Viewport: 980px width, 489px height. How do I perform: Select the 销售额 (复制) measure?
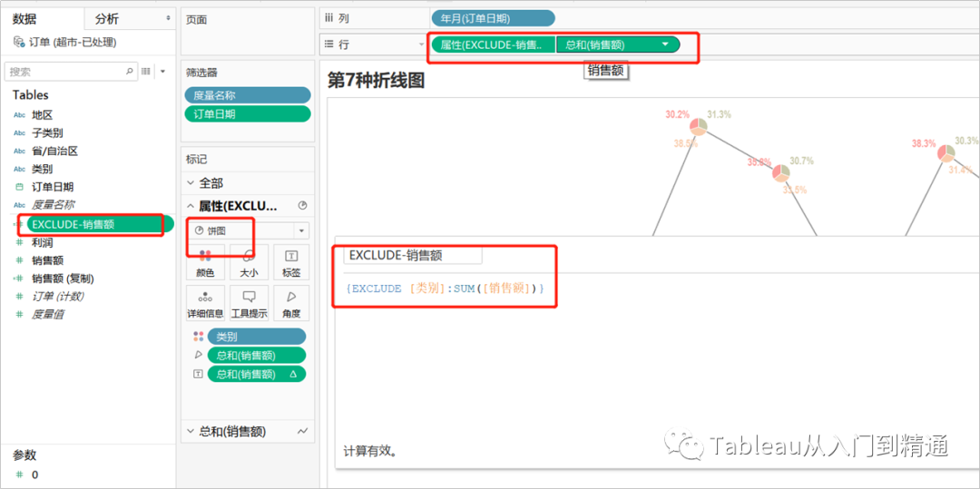point(63,279)
